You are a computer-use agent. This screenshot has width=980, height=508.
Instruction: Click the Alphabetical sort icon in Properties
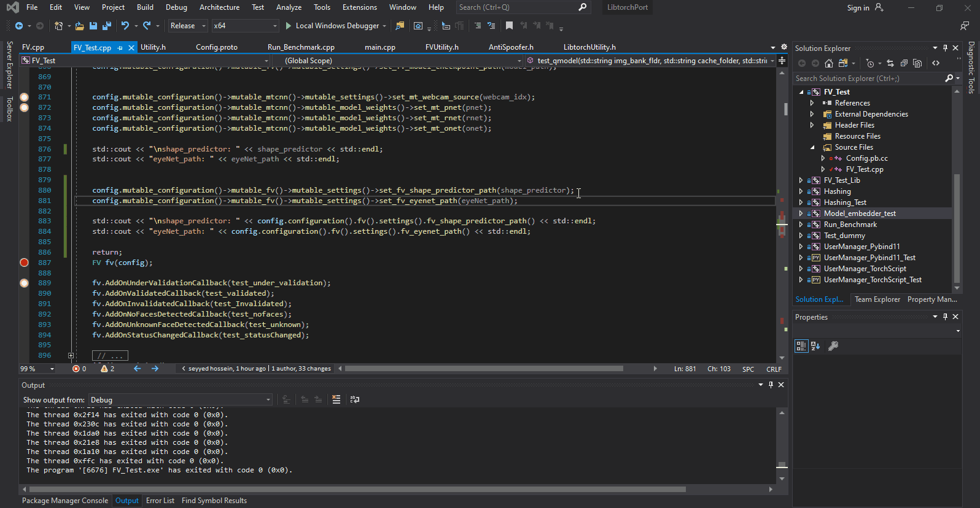click(x=815, y=346)
